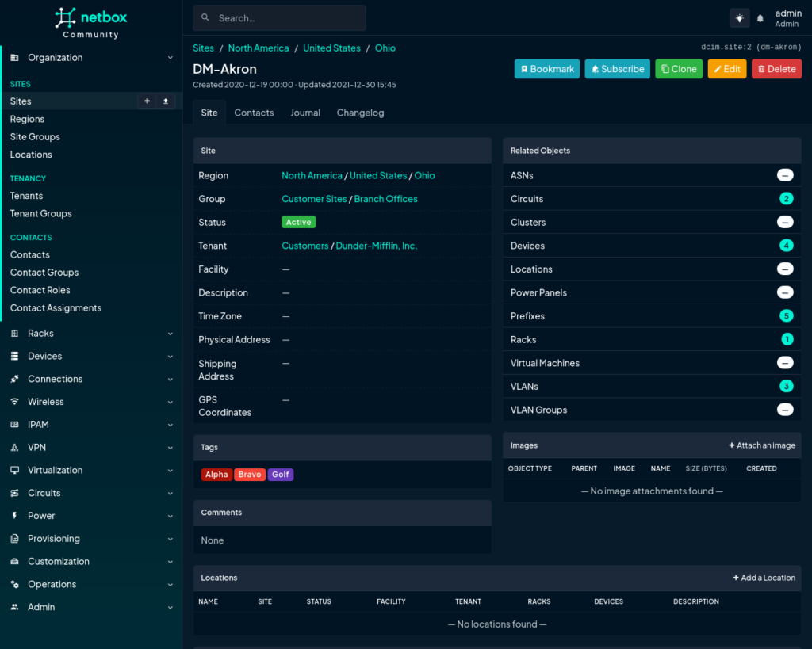Click the Customization menu icon

pos(14,561)
